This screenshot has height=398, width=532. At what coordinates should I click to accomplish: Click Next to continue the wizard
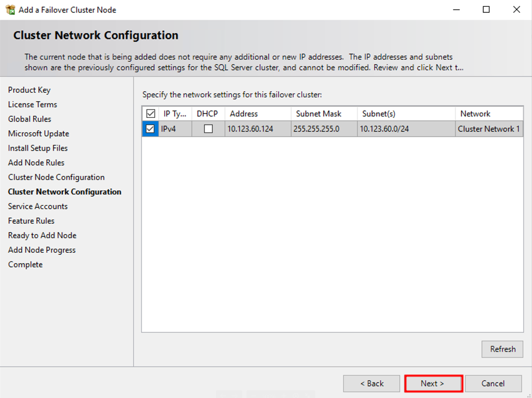coord(433,383)
